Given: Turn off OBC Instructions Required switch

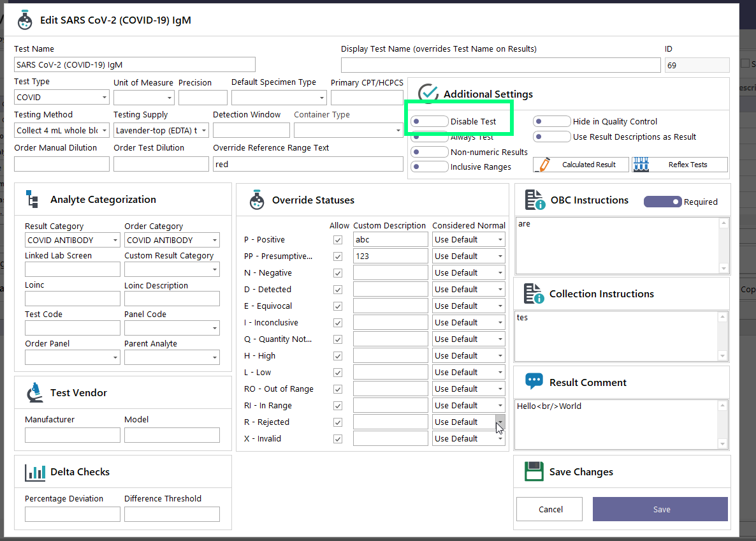Looking at the screenshot, I should point(662,202).
